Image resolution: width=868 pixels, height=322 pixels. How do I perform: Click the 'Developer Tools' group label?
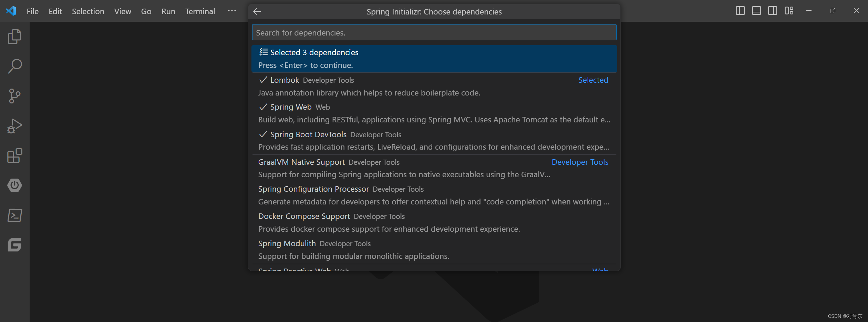click(x=580, y=162)
